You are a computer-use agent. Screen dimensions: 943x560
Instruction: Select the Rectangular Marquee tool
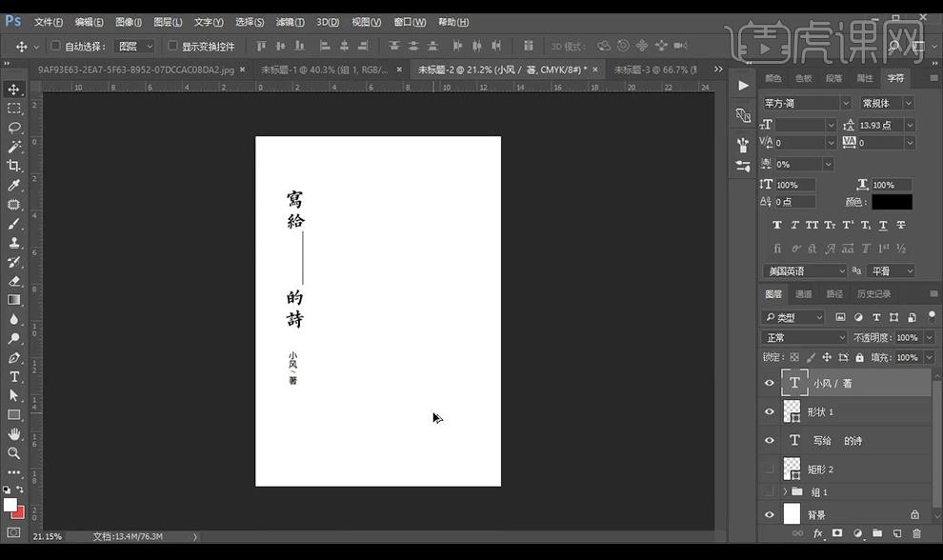[14, 109]
